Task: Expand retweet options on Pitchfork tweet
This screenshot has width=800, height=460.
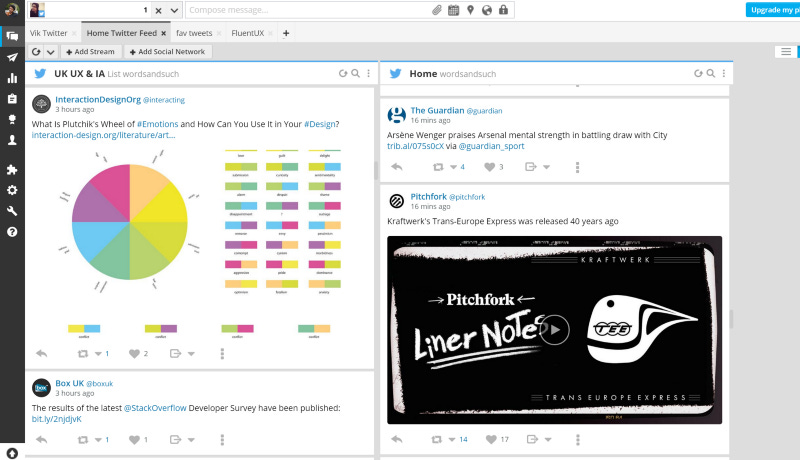Action: coord(452,439)
